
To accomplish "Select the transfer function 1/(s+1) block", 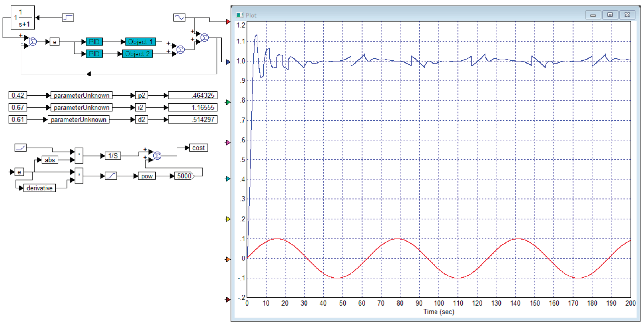I will (22, 17).
